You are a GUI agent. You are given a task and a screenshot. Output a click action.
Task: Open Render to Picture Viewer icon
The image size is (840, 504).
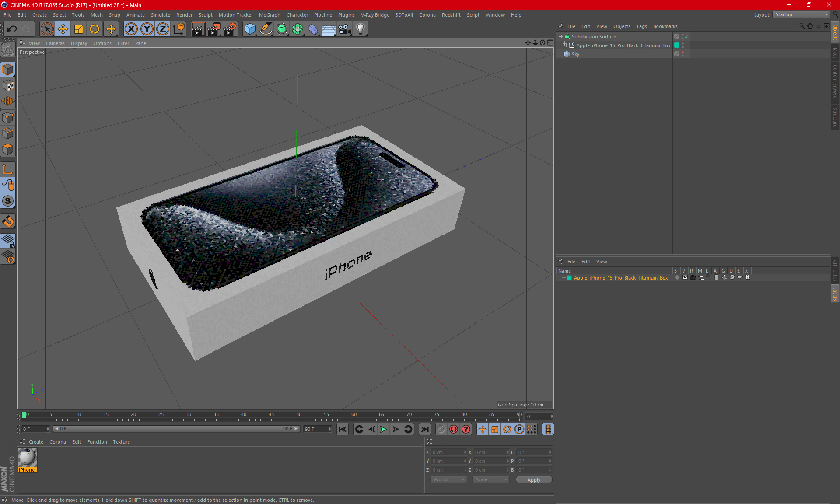click(x=214, y=29)
